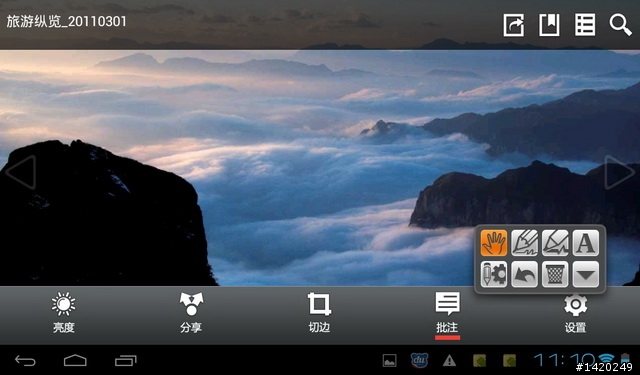Viewport: 640px width, 375px height.
Task: Open picture notification icon in status bar
Action: pos(389,360)
